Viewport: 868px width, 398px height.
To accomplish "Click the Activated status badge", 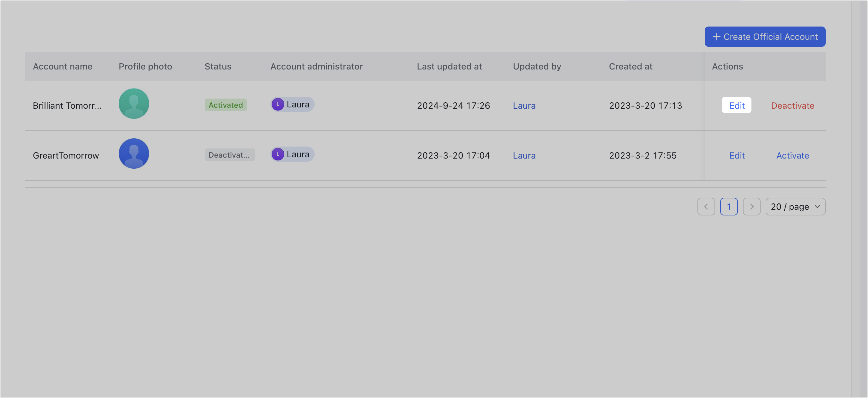I will point(226,105).
